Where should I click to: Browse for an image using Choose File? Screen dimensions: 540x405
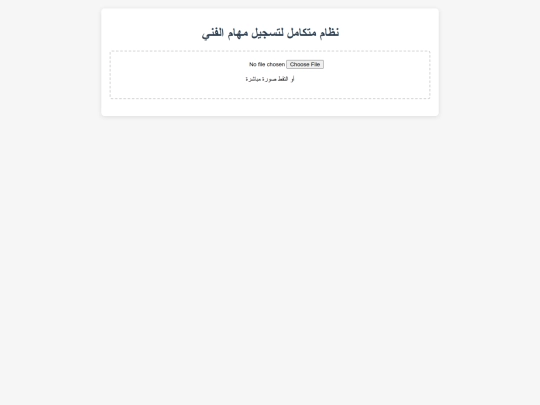[x=305, y=64]
